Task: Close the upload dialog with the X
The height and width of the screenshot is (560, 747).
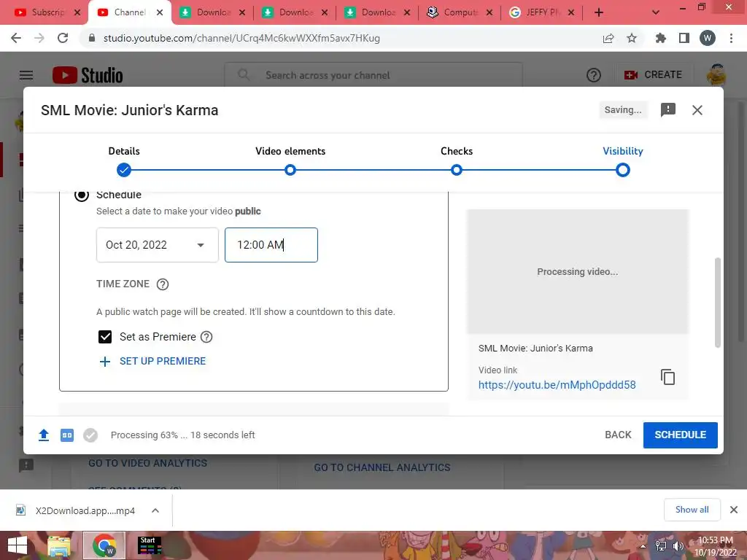Action: (x=697, y=110)
